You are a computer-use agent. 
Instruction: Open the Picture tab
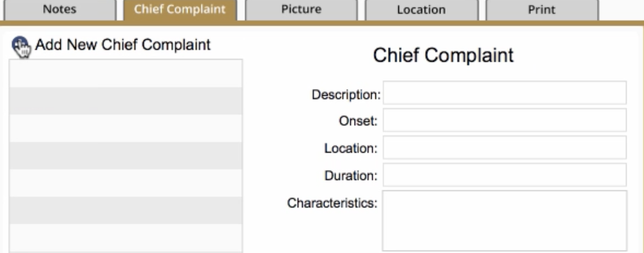pos(301,10)
